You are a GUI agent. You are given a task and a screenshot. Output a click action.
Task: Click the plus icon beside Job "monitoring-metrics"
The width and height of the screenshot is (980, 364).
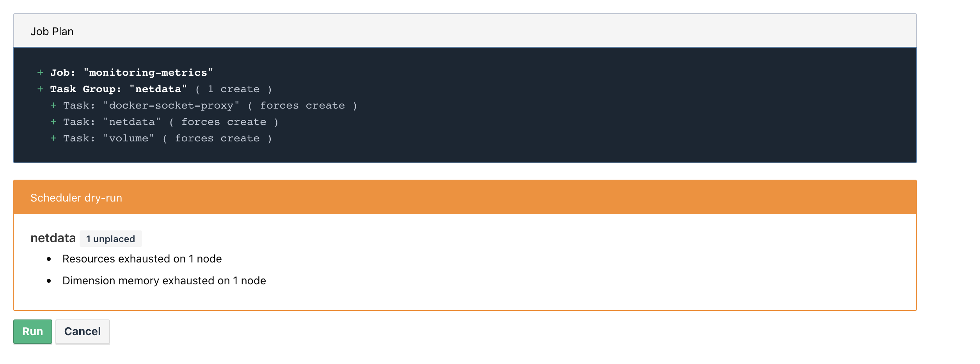coord(40,72)
